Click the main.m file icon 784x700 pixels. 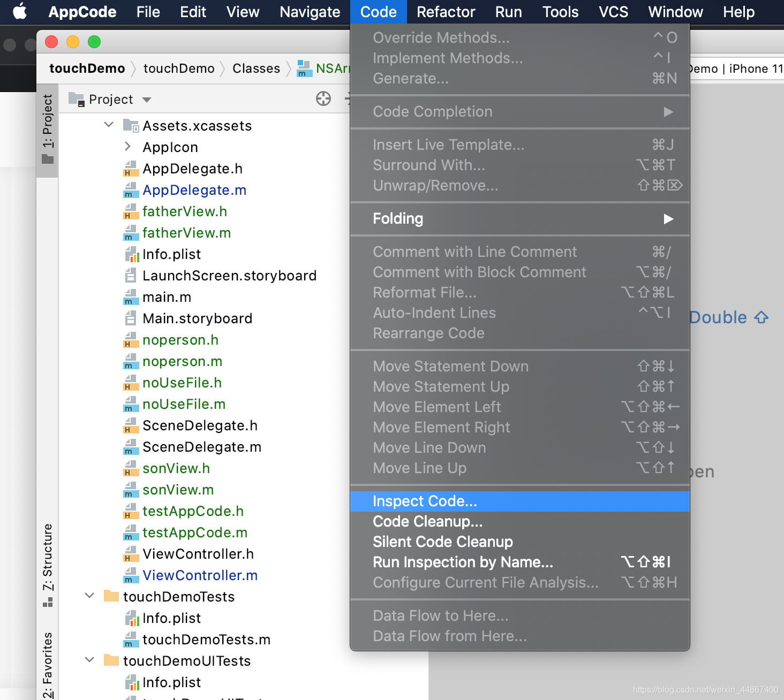(x=131, y=297)
